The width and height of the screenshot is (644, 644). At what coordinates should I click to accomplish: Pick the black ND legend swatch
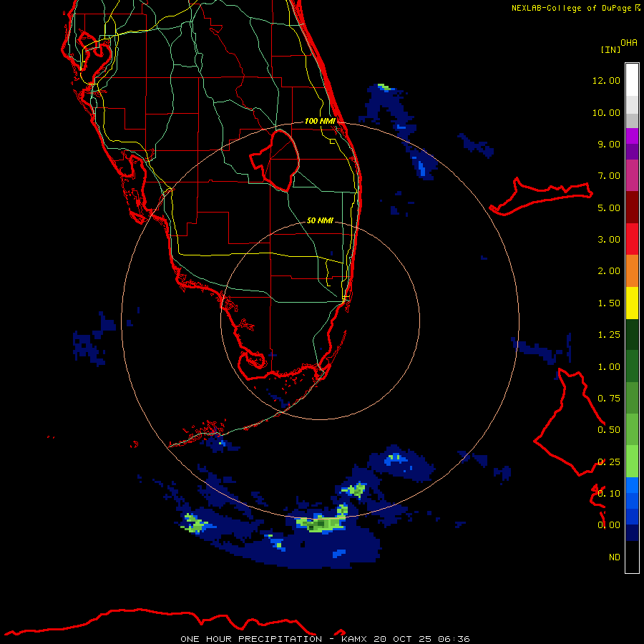[632, 557]
